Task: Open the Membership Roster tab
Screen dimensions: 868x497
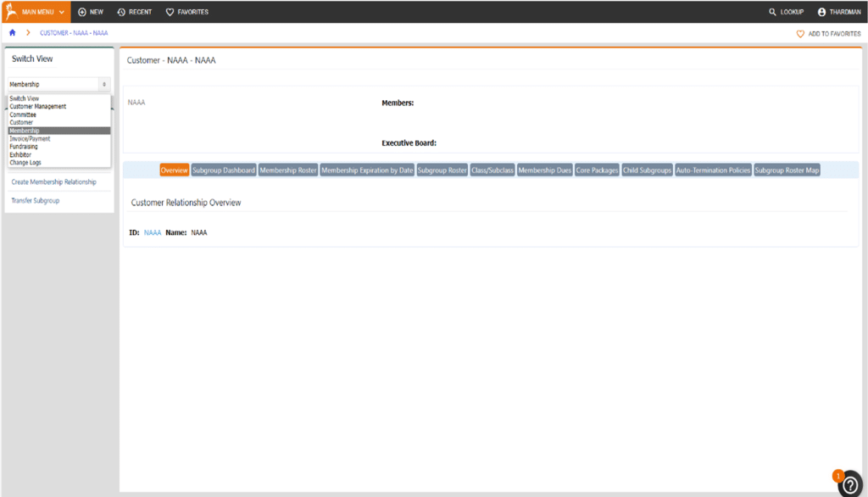Action: click(x=288, y=170)
